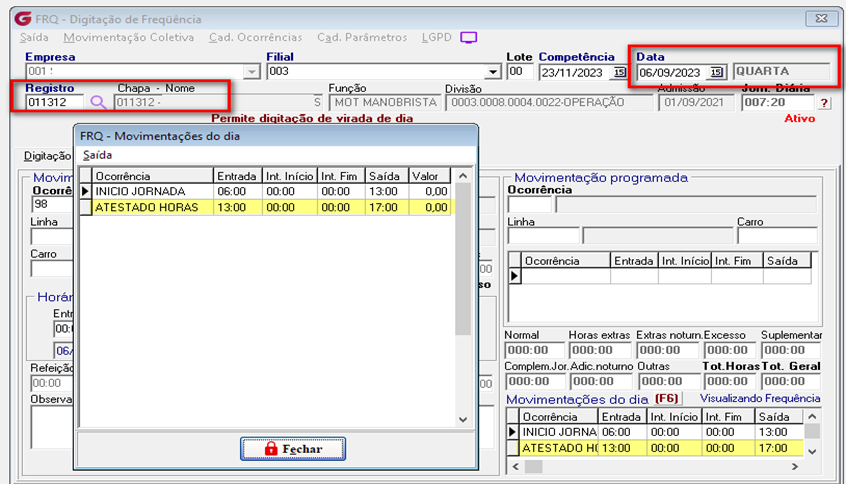The image size is (846, 484).
Task: Open the Saída menu in main window
Action: 34,37
